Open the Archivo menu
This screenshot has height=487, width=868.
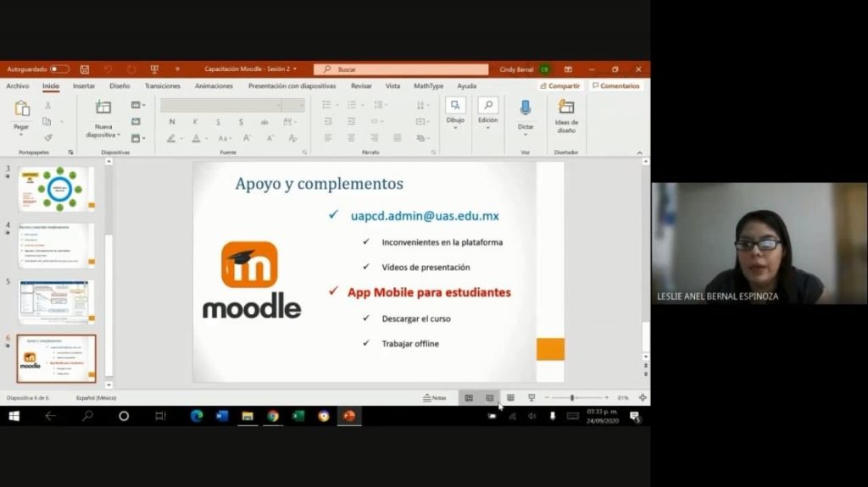tap(18, 86)
